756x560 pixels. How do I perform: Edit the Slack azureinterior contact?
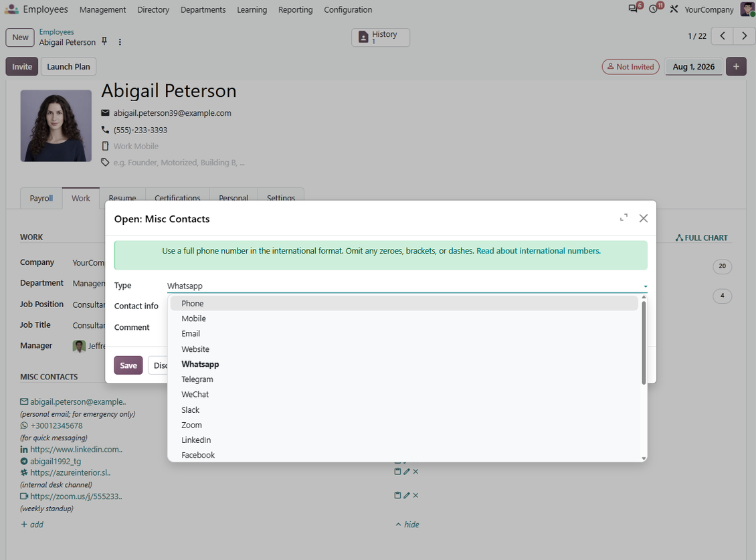pyautogui.click(x=407, y=472)
